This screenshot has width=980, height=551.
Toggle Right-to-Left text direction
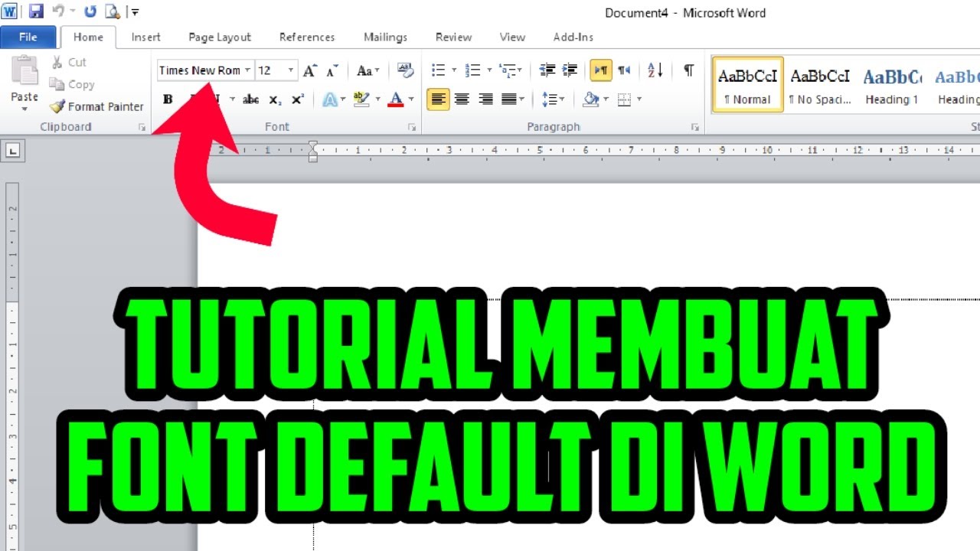tap(625, 70)
